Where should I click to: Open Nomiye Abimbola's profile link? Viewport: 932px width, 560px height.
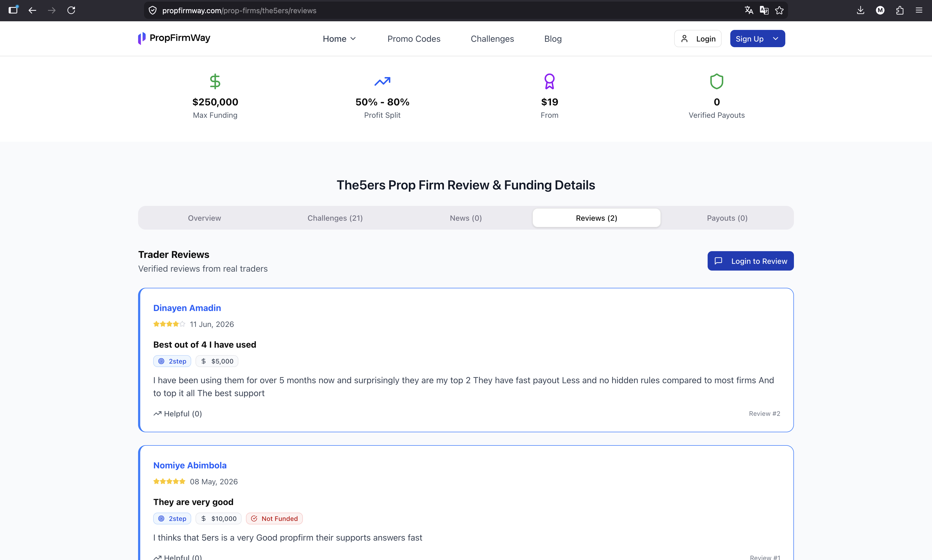190,465
